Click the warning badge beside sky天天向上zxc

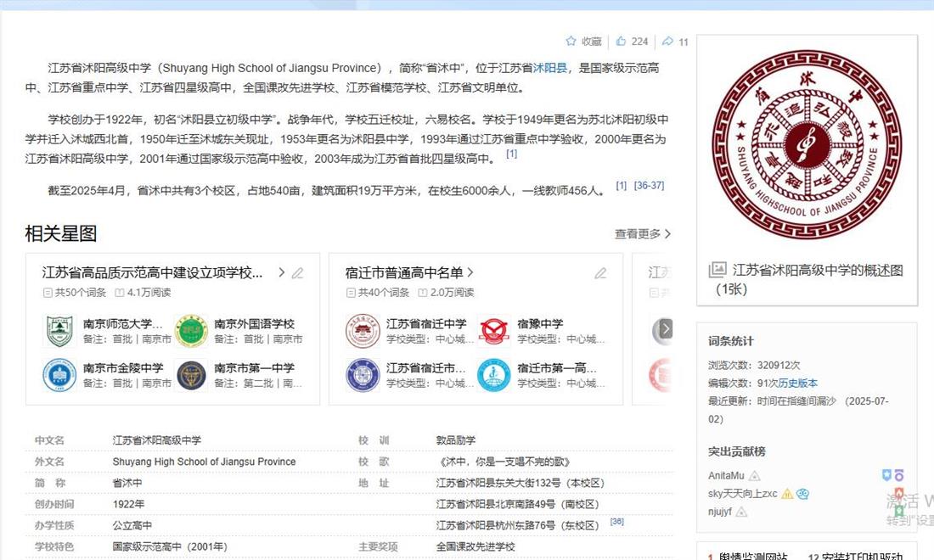787,493
